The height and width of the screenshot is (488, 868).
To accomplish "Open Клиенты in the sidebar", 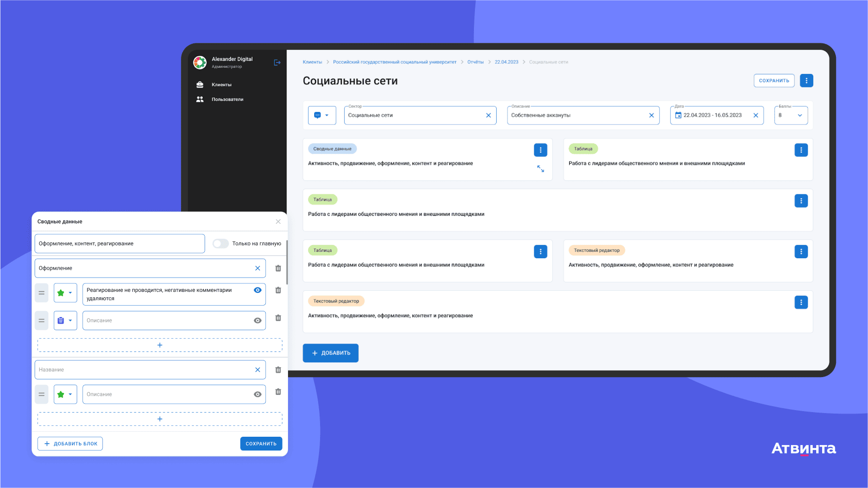I will tap(221, 85).
